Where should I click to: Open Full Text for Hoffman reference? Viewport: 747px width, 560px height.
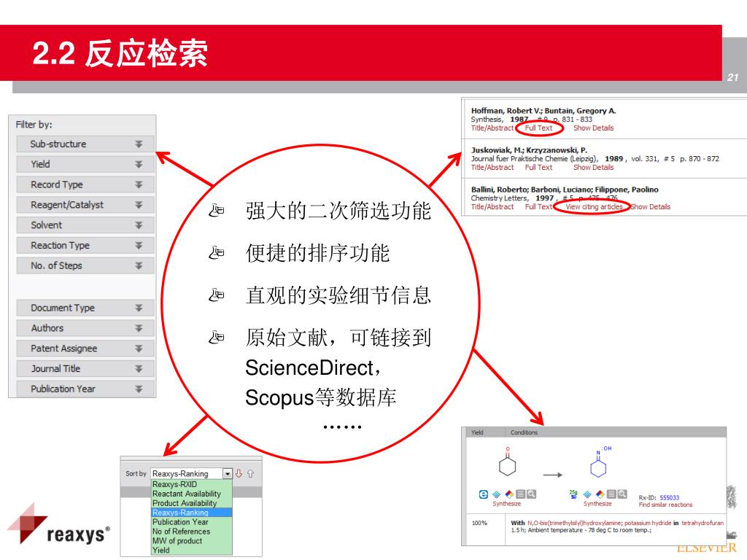[539, 128]
